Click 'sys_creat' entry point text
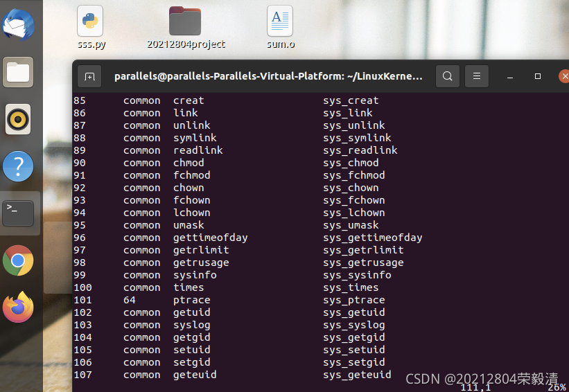This screenshot has height=392, width=569. coord(351,101)
